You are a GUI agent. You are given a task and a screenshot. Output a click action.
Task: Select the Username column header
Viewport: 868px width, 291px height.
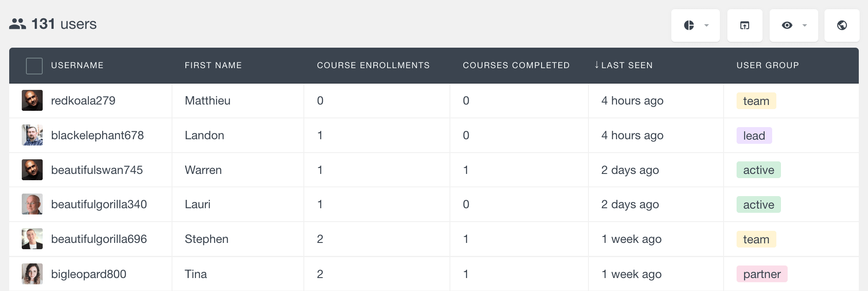77,65
